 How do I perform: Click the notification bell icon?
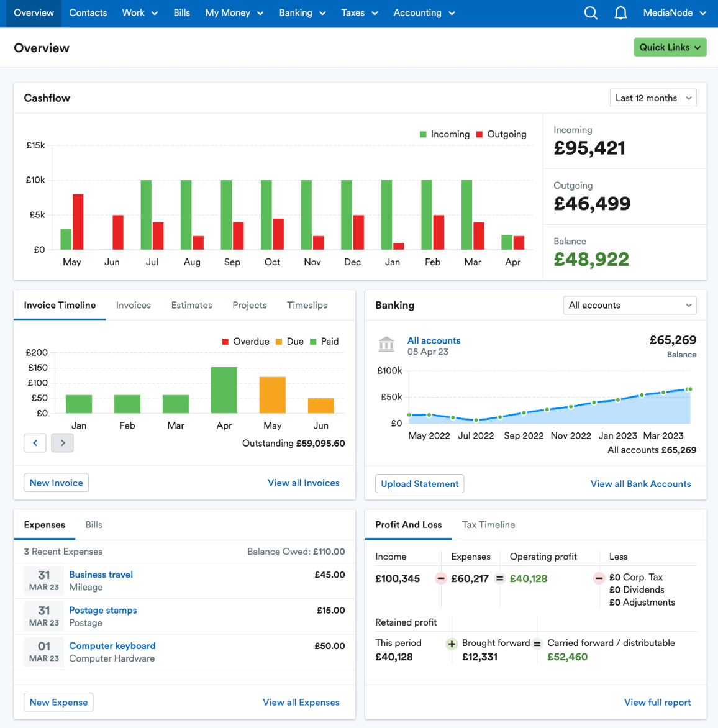tap(620, 12)
